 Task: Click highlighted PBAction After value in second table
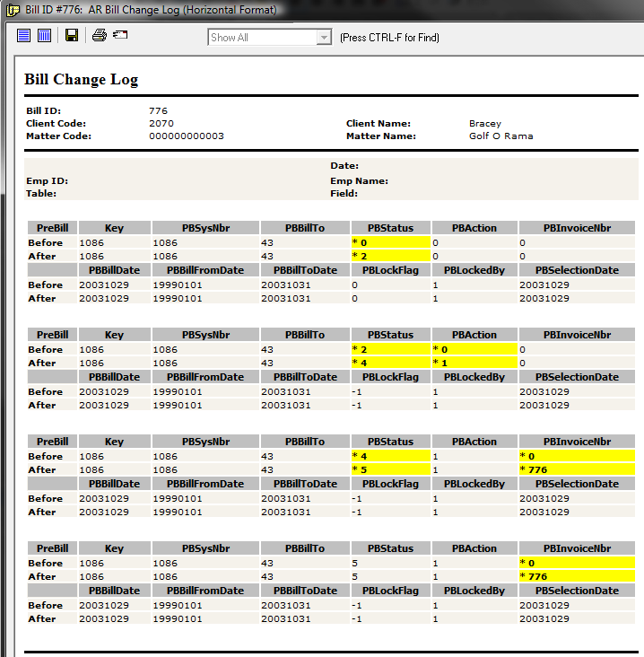tap(474, 363)
